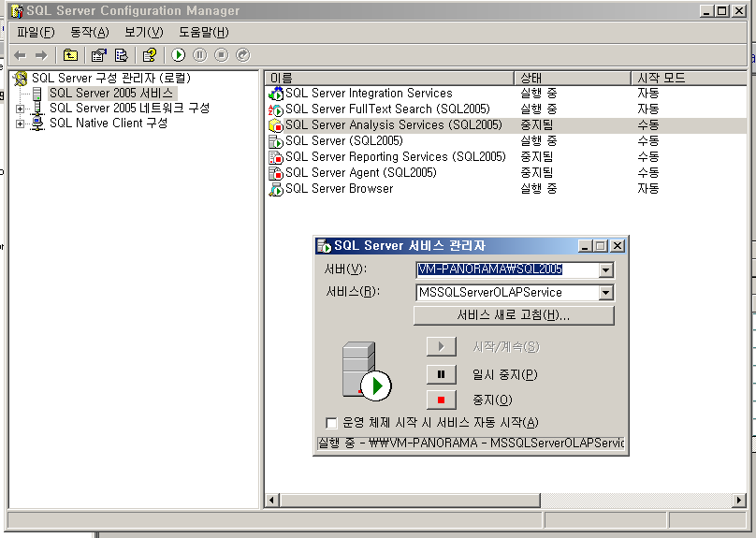Click the large server status graphic
The height and width of the screenshot is (538, 756).
coord(367,371)
